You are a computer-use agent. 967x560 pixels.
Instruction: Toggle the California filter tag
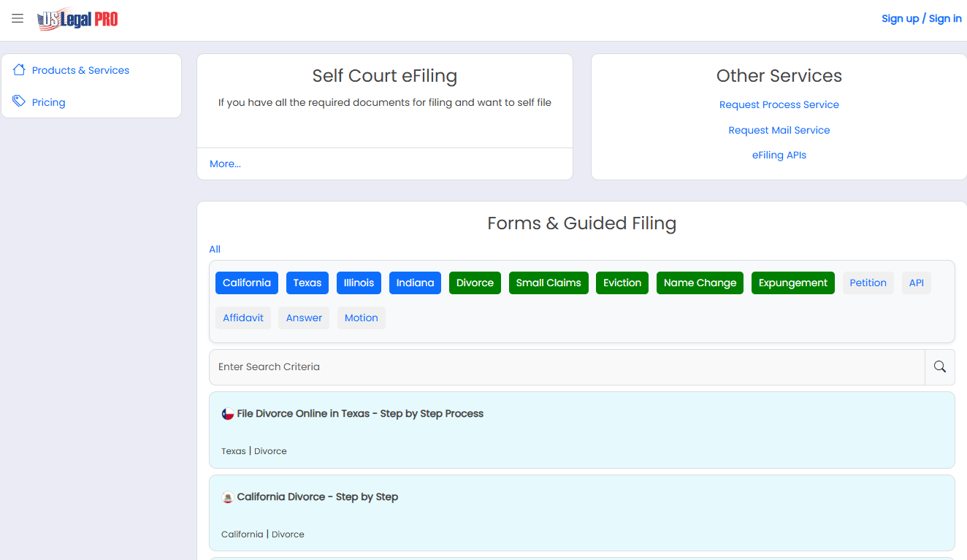click(247, 283)
